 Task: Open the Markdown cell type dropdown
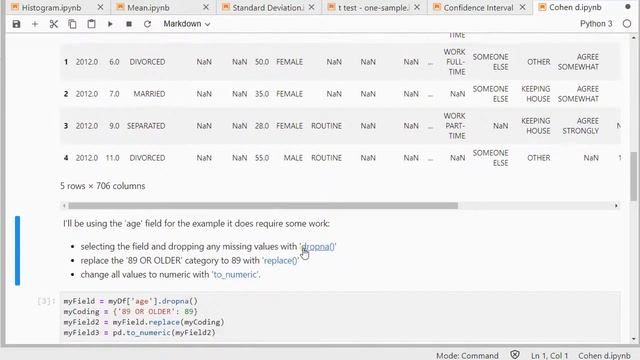[187, 24]
